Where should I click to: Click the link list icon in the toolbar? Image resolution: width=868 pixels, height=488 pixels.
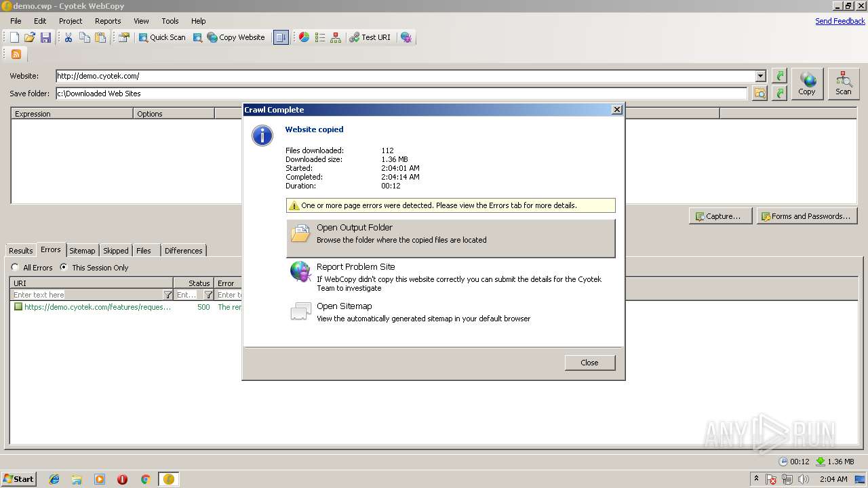pos(320,37)
